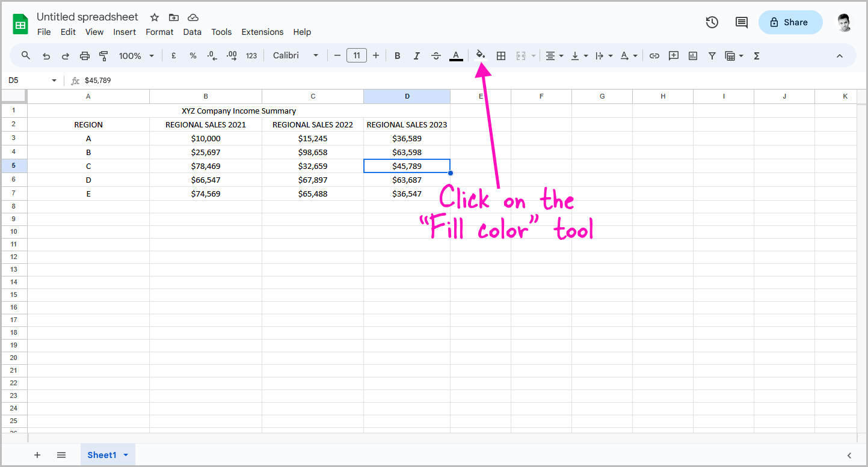Image resolution: width=868 pixels, height=467 pixels.
Task: Toggle italic formatting
Action: pos(416,55)
